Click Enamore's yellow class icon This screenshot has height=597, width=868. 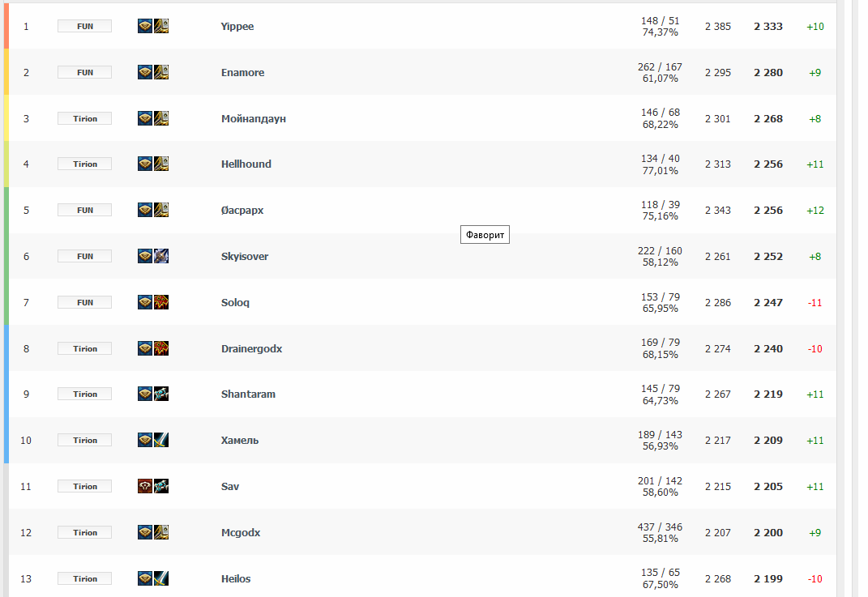[161, 72]
